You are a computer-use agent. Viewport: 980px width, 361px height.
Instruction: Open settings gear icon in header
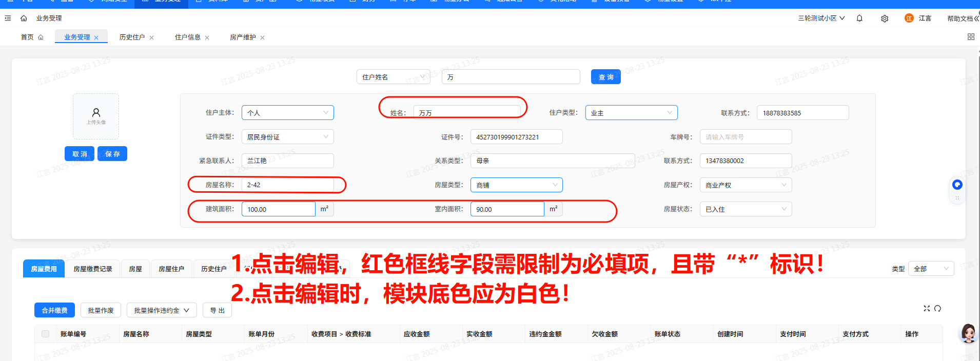[x=885, y=18]
